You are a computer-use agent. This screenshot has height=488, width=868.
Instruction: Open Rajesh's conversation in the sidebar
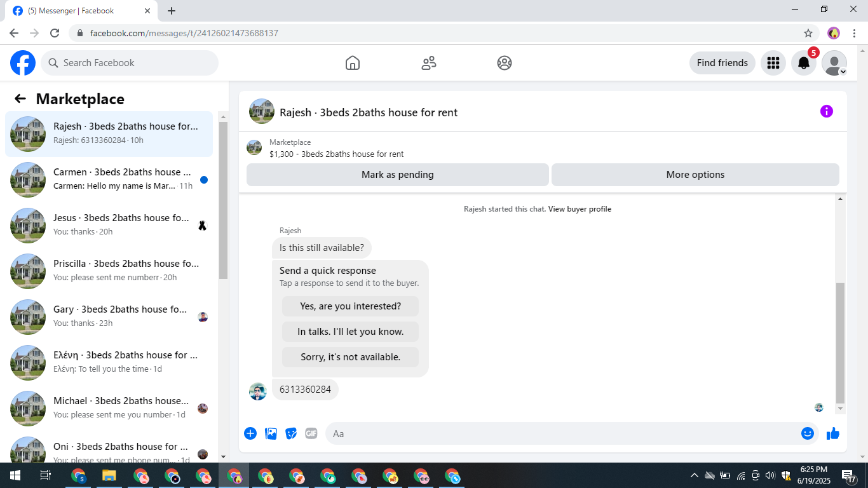pos(109,134)
